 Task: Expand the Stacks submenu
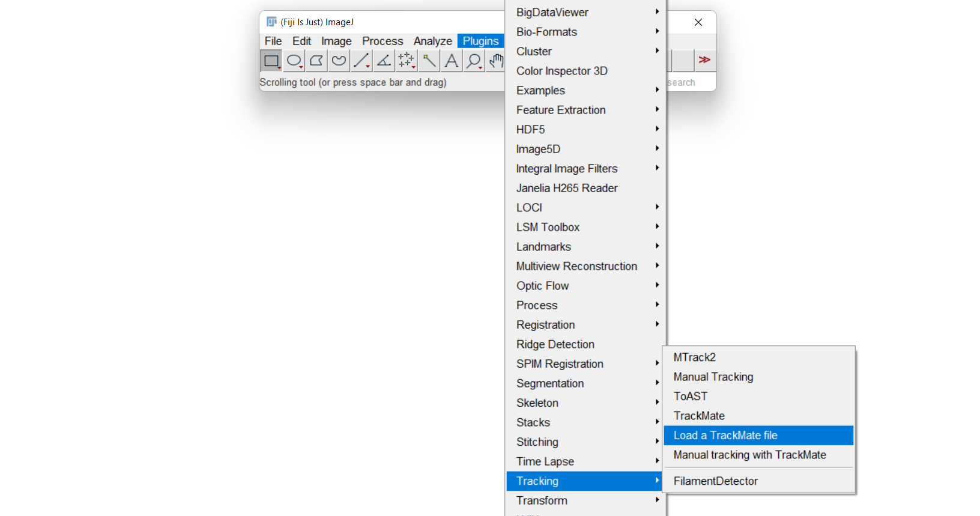[x=585, y=422]
